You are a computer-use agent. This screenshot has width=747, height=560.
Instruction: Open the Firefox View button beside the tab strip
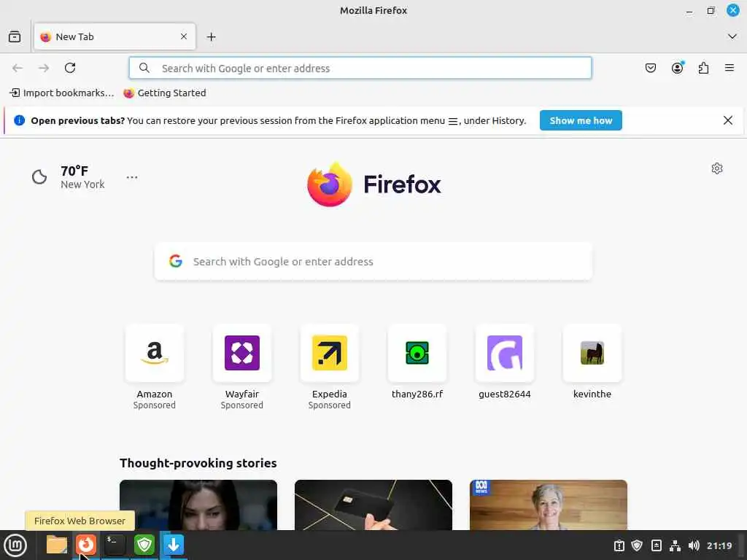(x=15, y=36)
